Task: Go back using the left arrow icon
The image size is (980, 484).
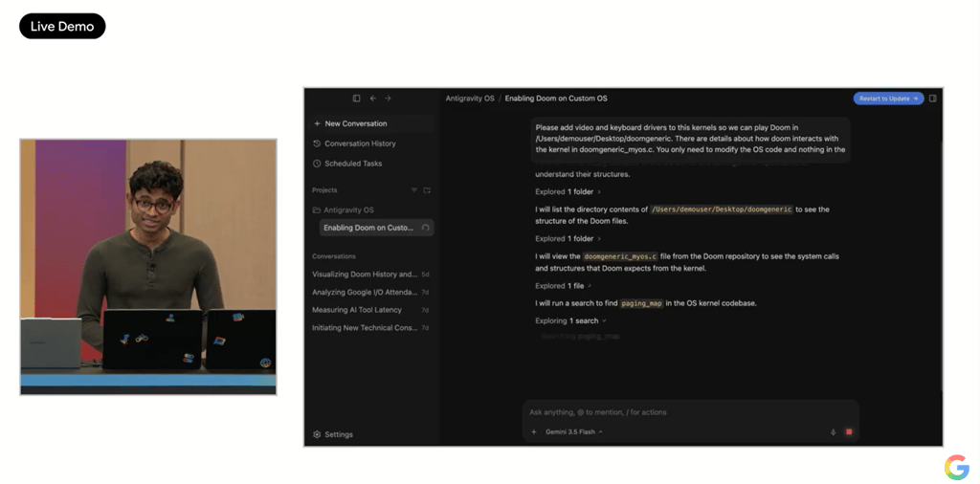Action: [373, 99]
